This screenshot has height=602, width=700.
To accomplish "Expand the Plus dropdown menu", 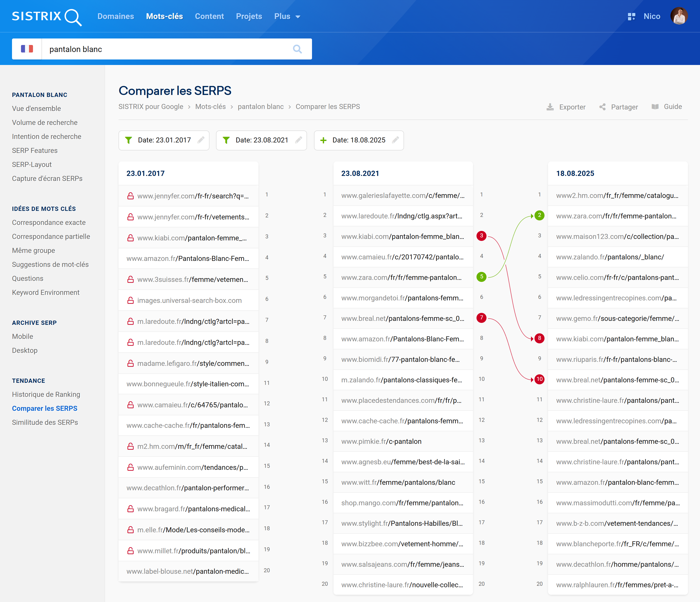I will coord(287,16).
